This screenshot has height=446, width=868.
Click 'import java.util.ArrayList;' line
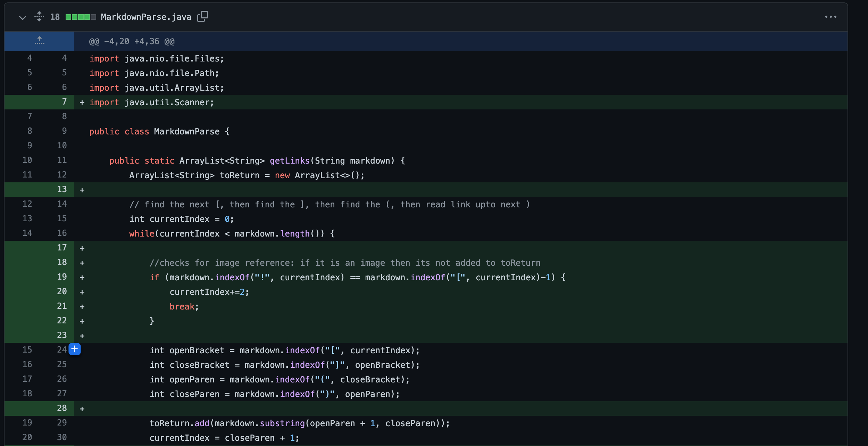click(157, 88)
